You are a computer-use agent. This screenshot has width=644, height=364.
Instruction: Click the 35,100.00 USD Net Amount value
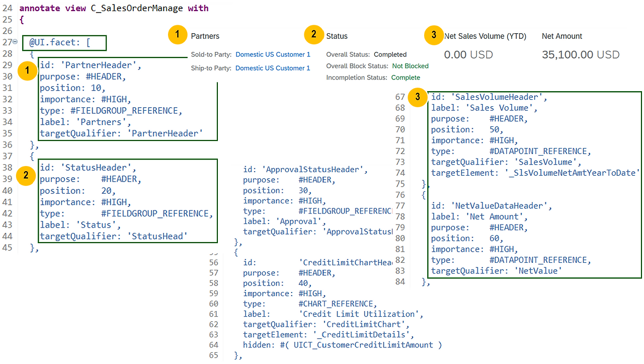[x=581, y=54]
